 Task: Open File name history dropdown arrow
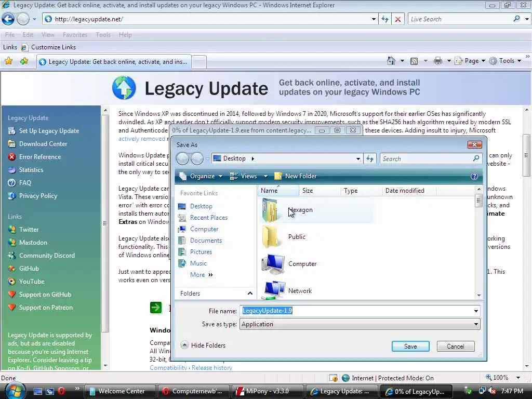click(x=476, y=311)
